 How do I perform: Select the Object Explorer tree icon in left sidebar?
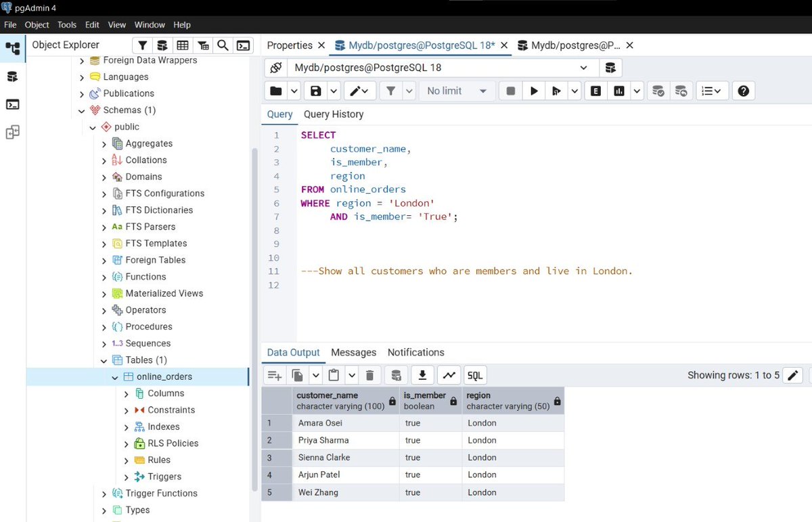coord(12,49)
